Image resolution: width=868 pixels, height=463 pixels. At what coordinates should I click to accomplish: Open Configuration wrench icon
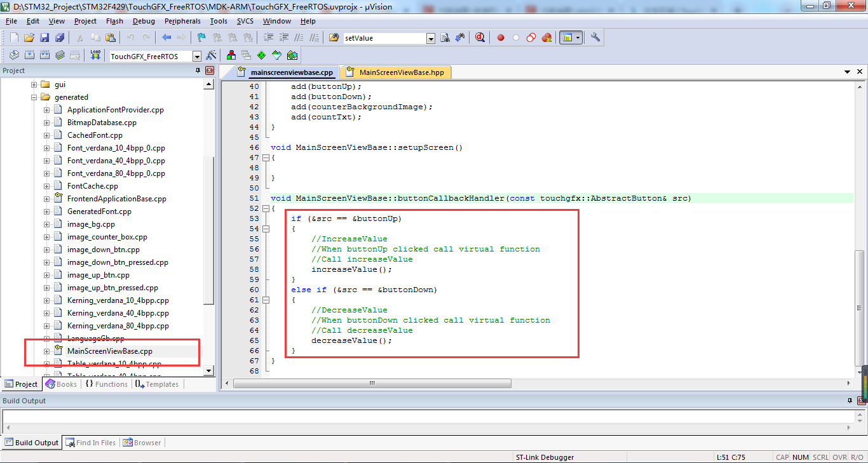click(595, 37)
